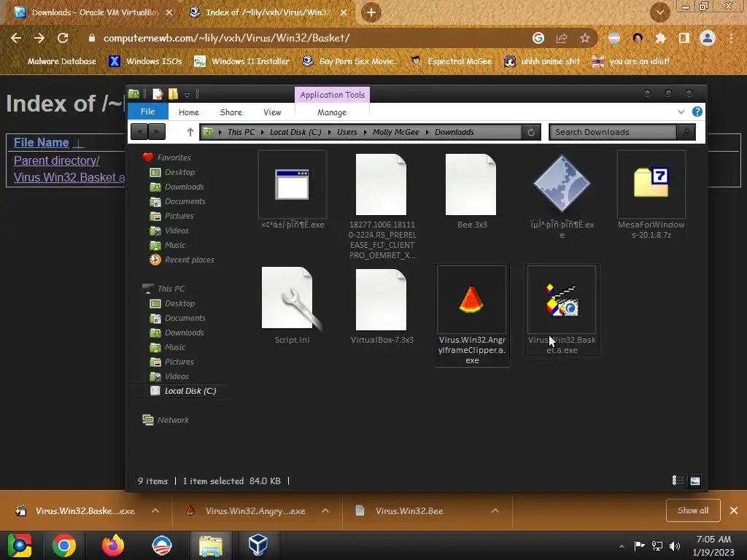The image size is (747, 560).
Task: Go up one folder level in Explorer
Action: [x=190, y=132]
